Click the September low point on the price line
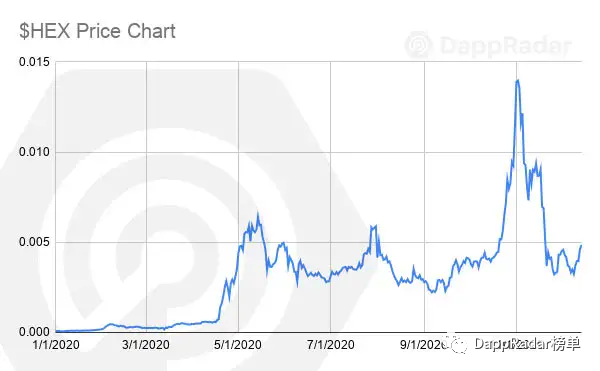Viewport: 600px width, 371px height. [x=433, y=292]
